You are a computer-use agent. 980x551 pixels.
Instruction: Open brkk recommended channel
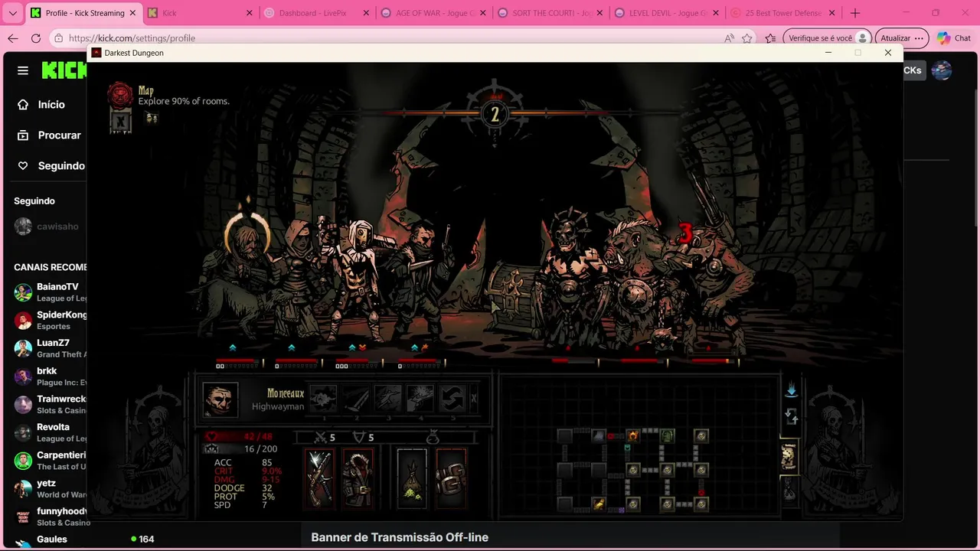(50, 376)
